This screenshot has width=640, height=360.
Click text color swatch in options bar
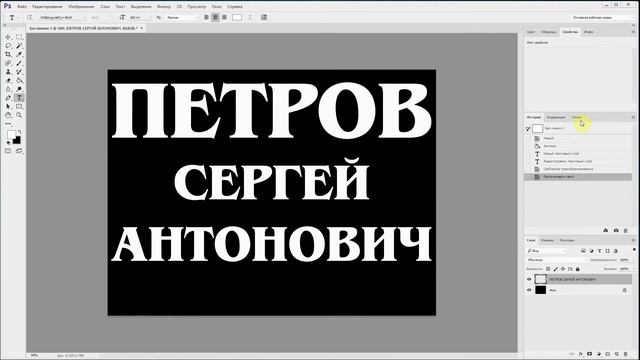coord(237,18)
